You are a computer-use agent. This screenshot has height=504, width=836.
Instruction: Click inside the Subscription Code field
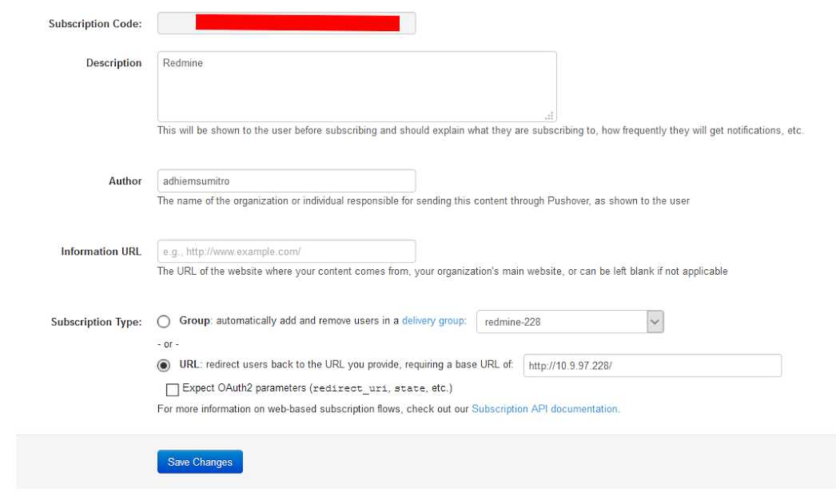click(287, 23)
